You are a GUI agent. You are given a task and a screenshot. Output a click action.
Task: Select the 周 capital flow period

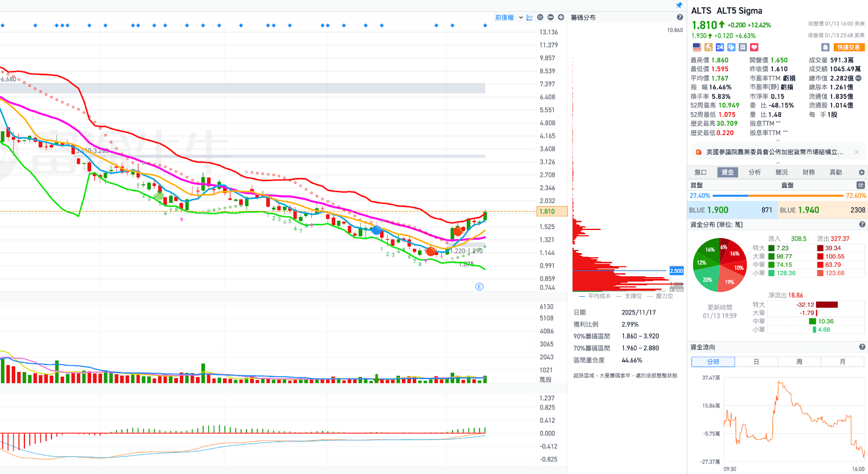click(x=799, y=362)
